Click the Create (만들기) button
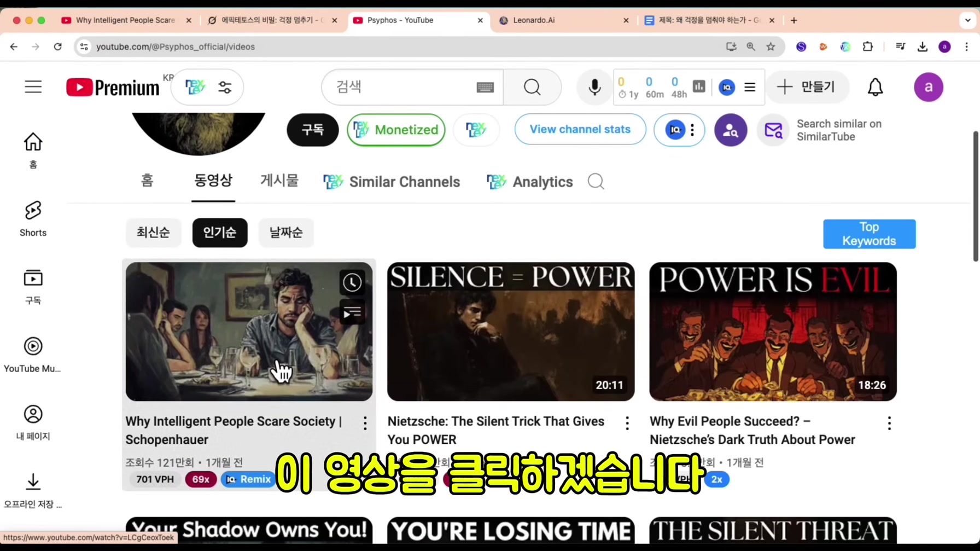This screenshot has height=551, width=980. coord(807,87)
